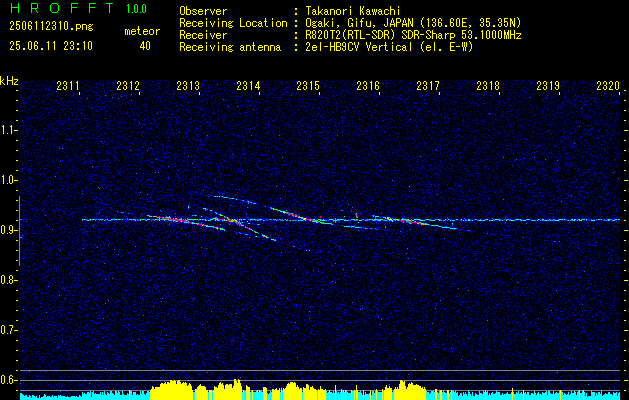The image size is (629, 400).
Task: Click the 2317 time marker
Action: (428, 86)
